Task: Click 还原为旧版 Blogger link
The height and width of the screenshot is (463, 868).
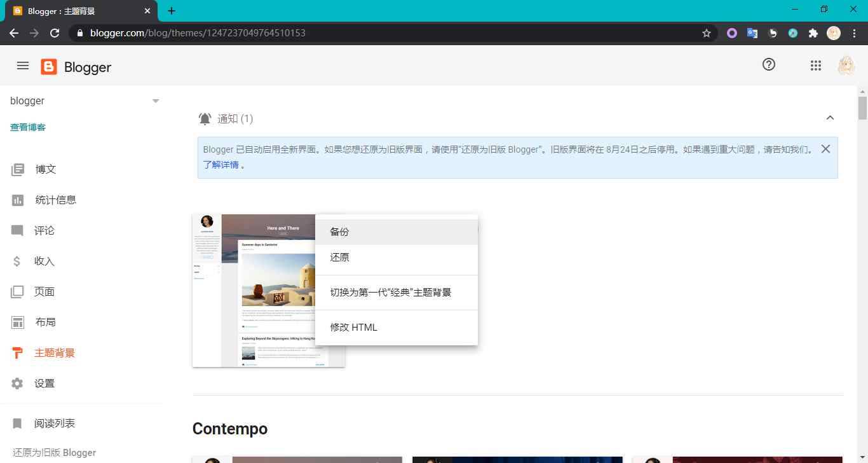Action: click(x=55, y=453)
